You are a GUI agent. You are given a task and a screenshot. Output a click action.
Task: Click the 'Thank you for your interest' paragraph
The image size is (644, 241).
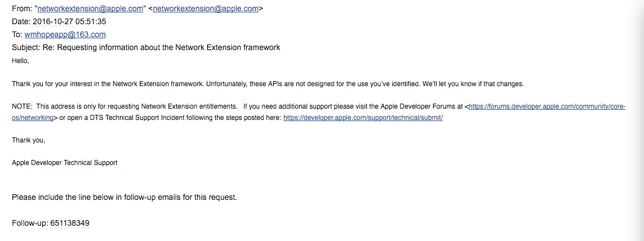point(268,84)
